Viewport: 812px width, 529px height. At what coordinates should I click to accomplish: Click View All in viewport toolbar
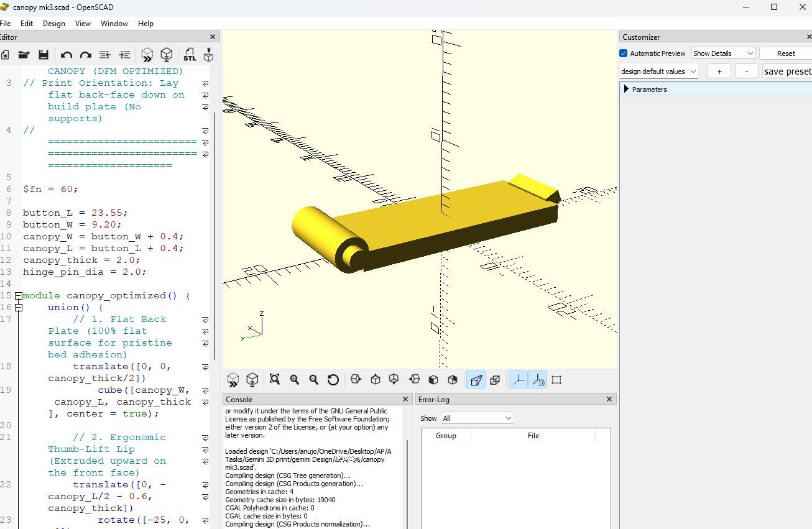tap(275, 380)
